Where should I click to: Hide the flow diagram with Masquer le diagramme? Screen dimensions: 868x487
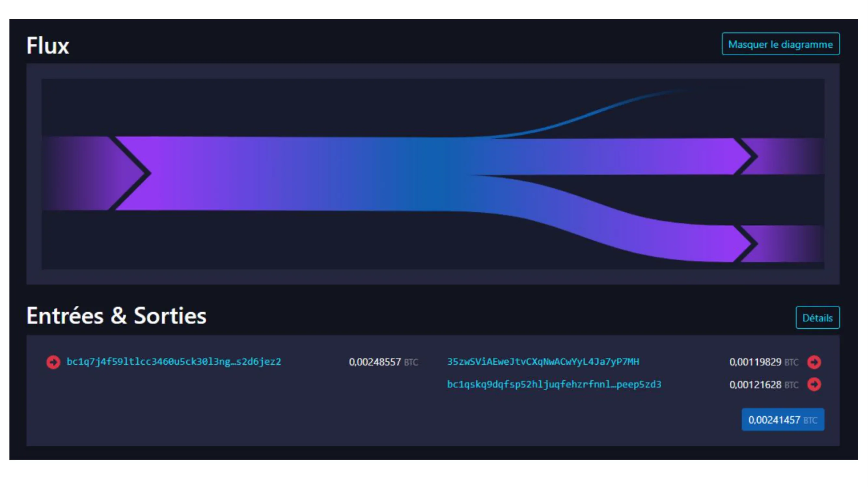click(781, 44)
